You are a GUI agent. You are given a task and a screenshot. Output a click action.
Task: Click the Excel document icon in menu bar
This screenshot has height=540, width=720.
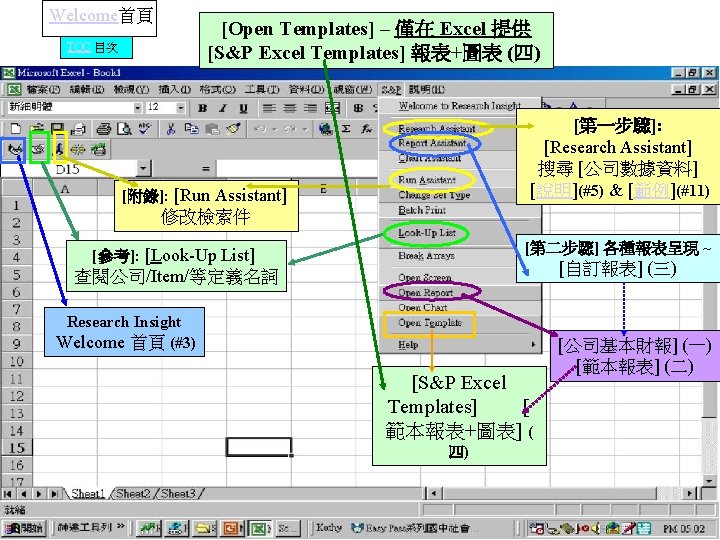(14, 89)
